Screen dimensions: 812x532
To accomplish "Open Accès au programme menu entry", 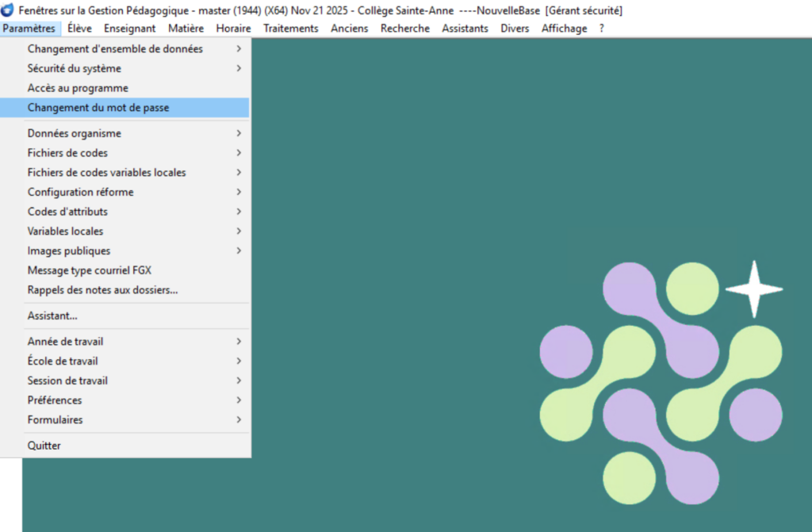I will tap(78, 88).
